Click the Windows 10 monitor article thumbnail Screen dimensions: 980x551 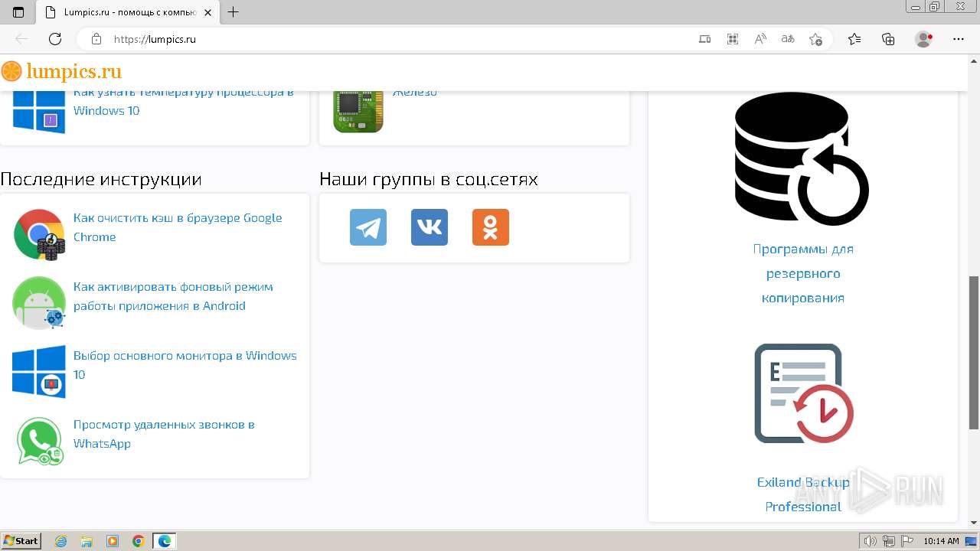coord(39,372)
